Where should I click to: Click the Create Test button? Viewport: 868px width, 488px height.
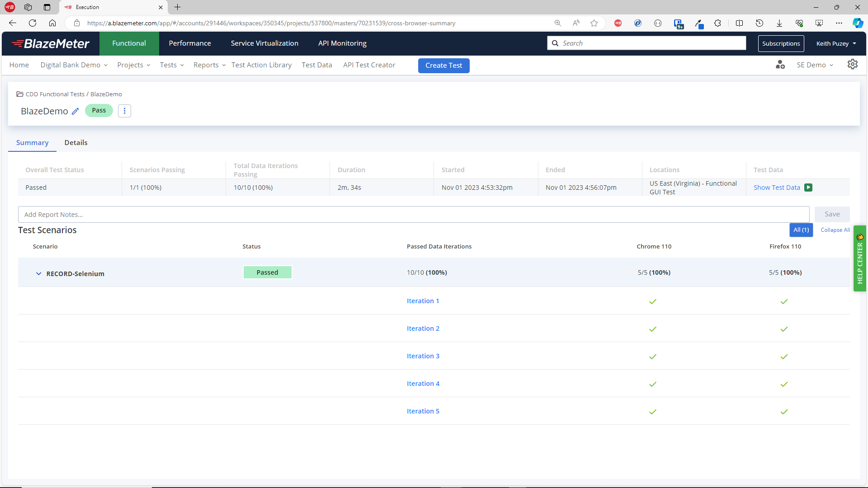click(443, 66)
